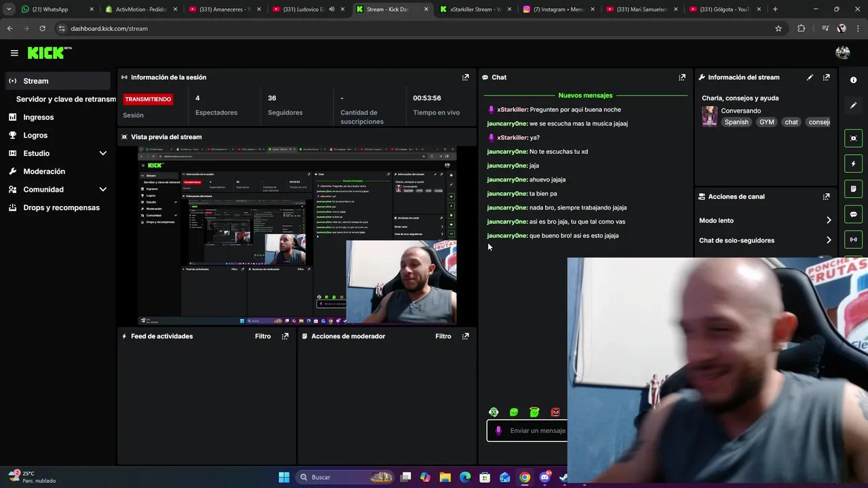
Task: Click the chat tag
Action: pyautogui.click(x=791, y=122)
